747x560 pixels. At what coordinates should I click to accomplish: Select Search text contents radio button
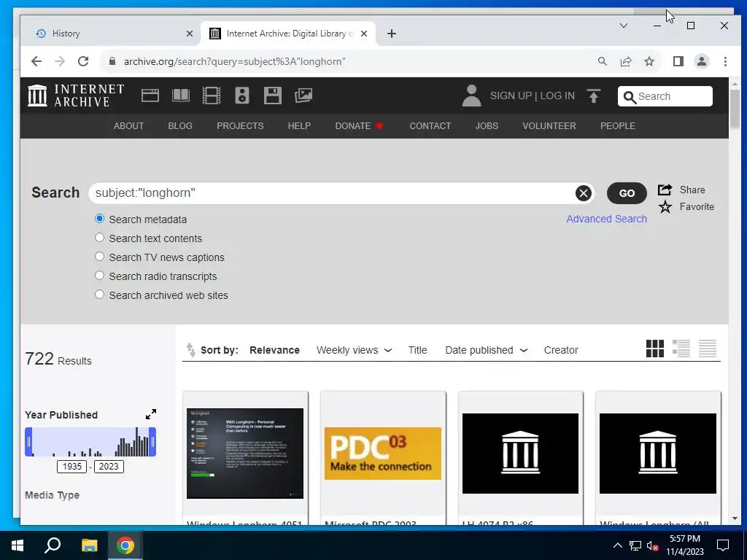click(99, 238)
